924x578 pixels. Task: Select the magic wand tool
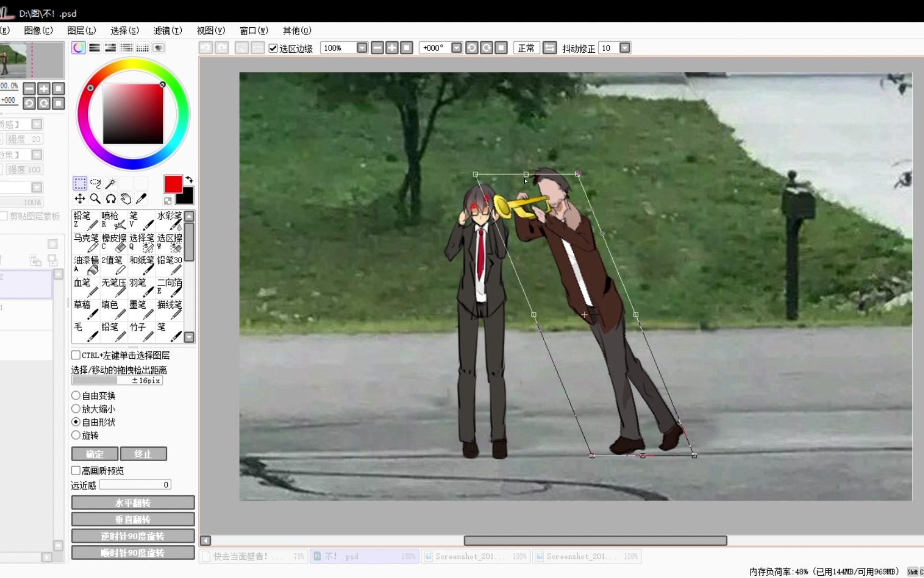[x=111, y=183]
